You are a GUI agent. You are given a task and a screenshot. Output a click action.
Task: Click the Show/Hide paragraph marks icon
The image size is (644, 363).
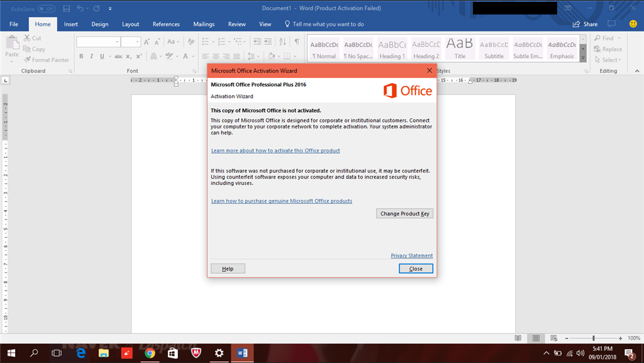(x=297, y=42)
